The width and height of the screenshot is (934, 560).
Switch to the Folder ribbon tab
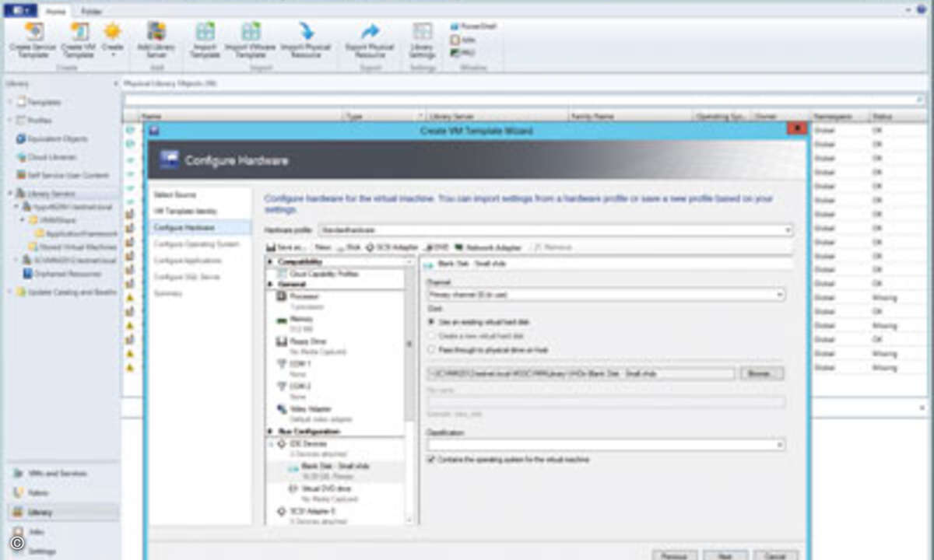(x=91, y=11)
